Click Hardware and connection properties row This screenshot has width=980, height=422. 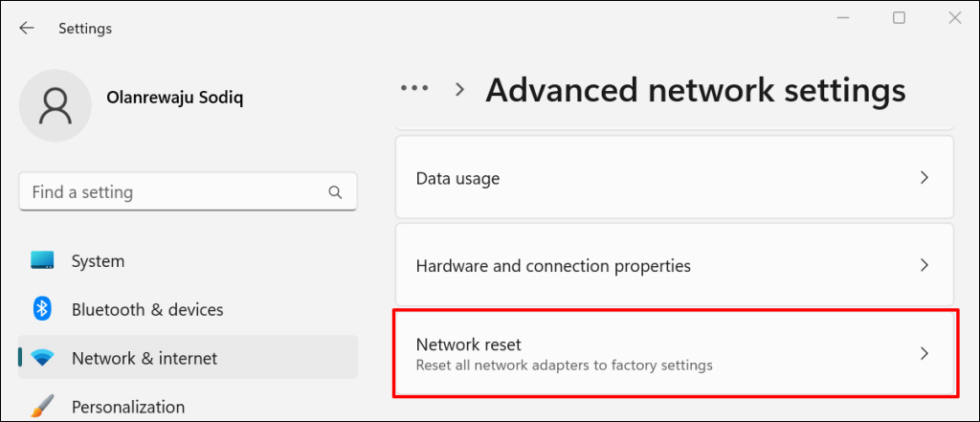pos(553,265)
